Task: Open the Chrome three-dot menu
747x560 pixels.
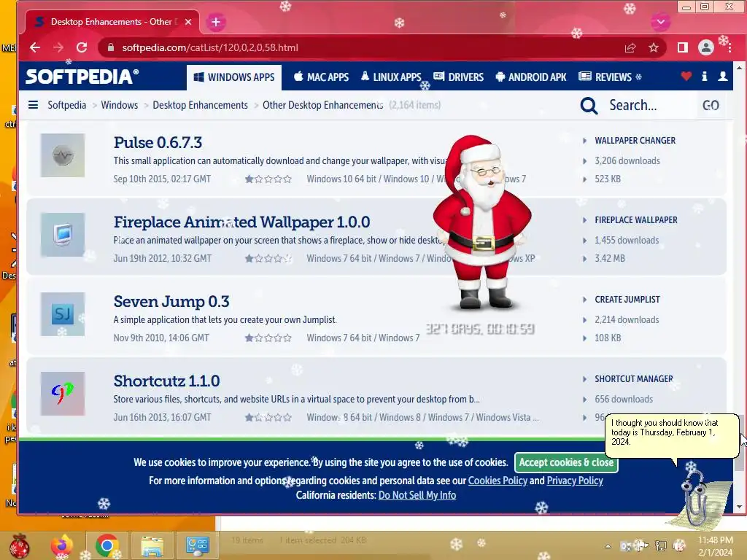Action: [729, 47]
